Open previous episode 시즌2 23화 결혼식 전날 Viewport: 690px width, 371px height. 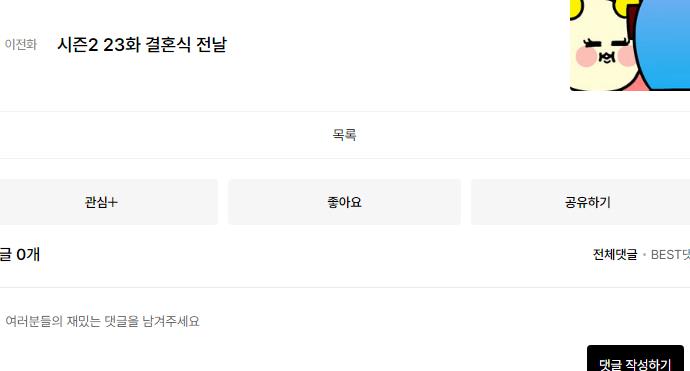point(142,44)
